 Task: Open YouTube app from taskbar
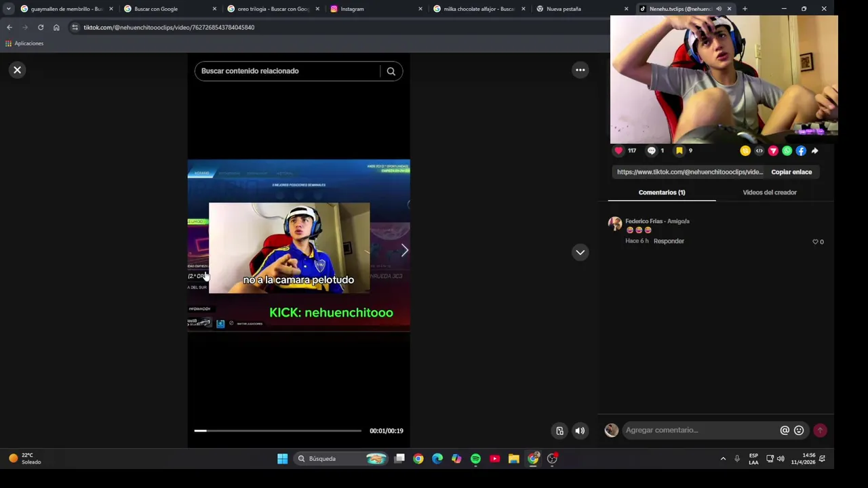point(495,459)
